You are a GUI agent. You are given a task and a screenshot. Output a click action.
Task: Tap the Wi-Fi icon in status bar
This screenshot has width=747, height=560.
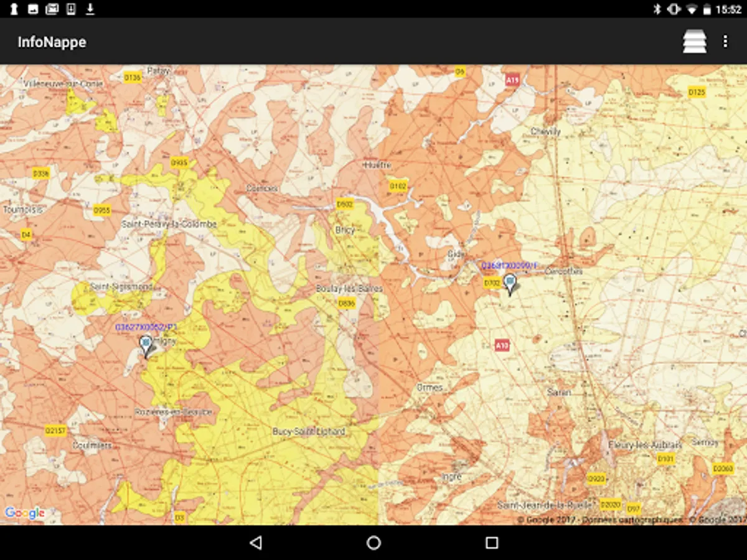691,9
